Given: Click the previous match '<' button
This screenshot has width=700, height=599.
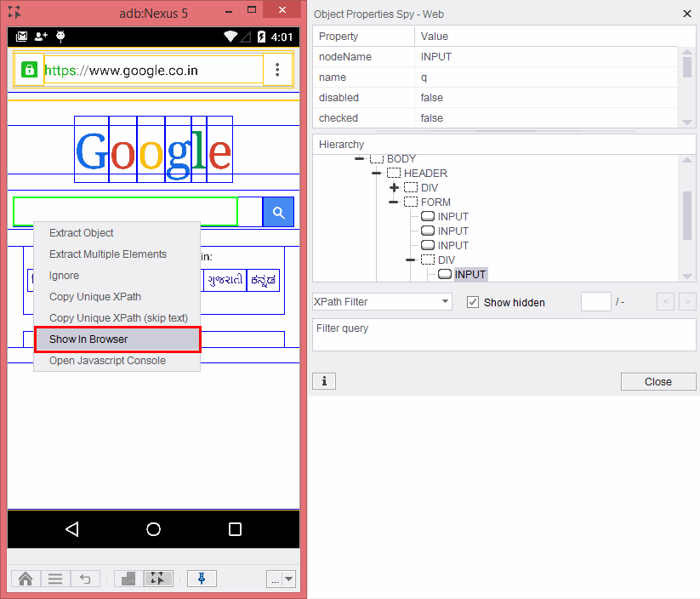Looking at the screenshot, I should pos(666,302).
